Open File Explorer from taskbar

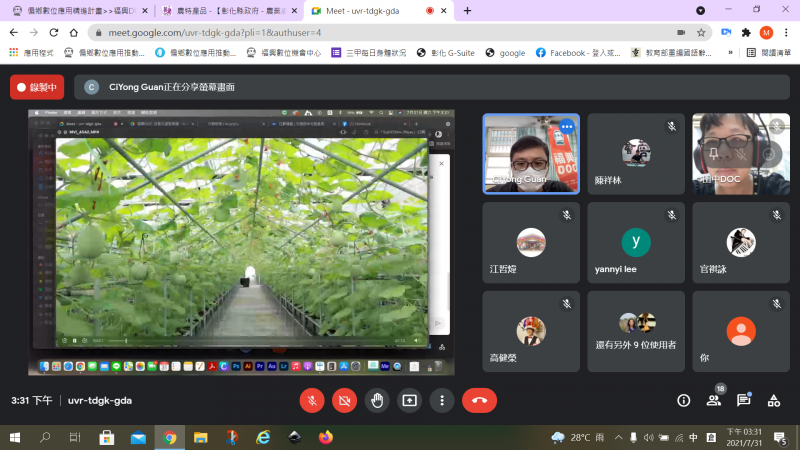(x=201, y=437)
